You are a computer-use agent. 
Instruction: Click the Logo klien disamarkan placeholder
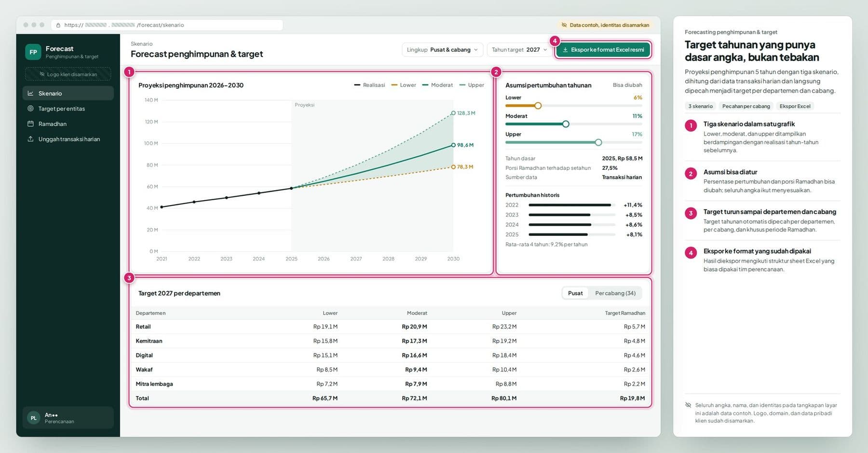click(x=68, y=74)
